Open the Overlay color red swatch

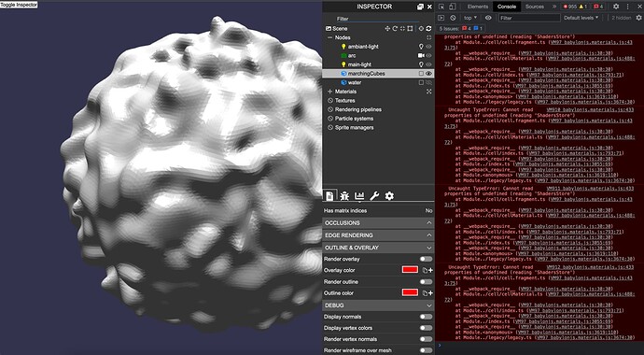click(410, 270)
